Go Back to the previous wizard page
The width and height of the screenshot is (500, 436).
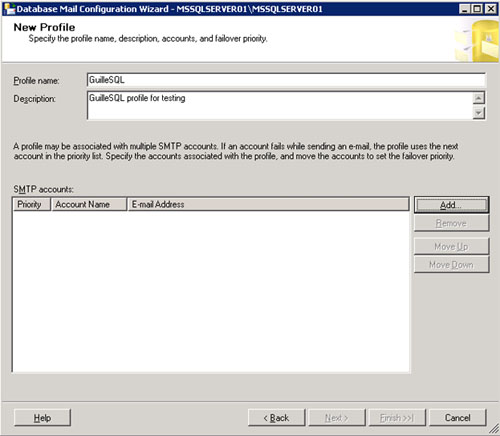(276, 418)
